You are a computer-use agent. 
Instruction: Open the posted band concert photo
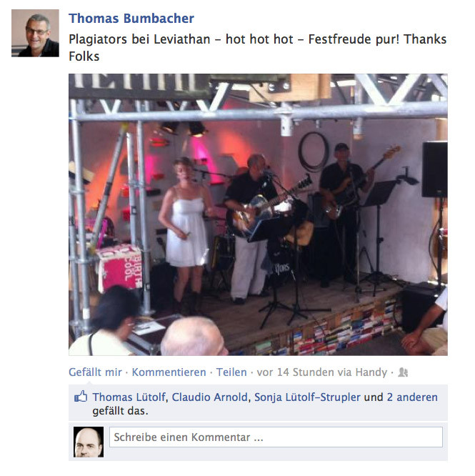click(258, 214)
